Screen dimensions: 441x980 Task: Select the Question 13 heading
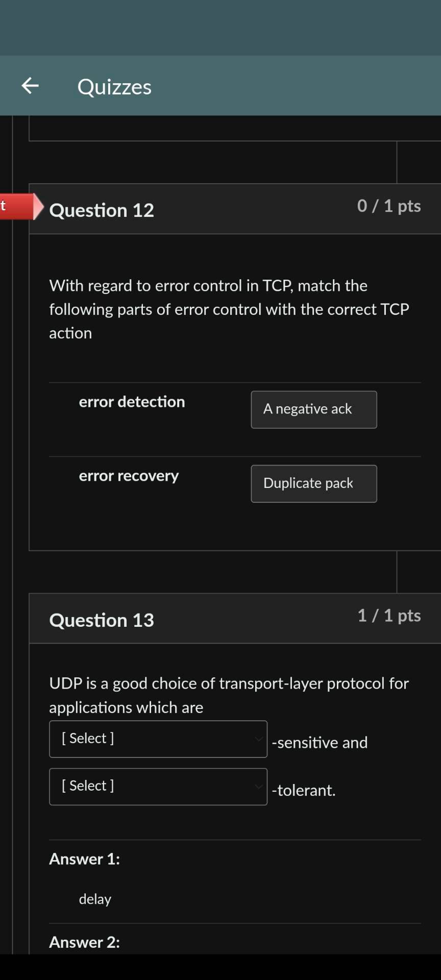point(101,620)
